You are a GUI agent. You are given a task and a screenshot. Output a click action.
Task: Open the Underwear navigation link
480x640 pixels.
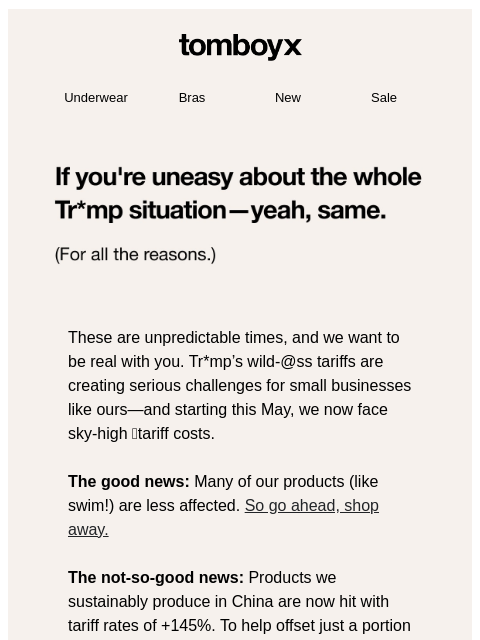click(96, 98)
